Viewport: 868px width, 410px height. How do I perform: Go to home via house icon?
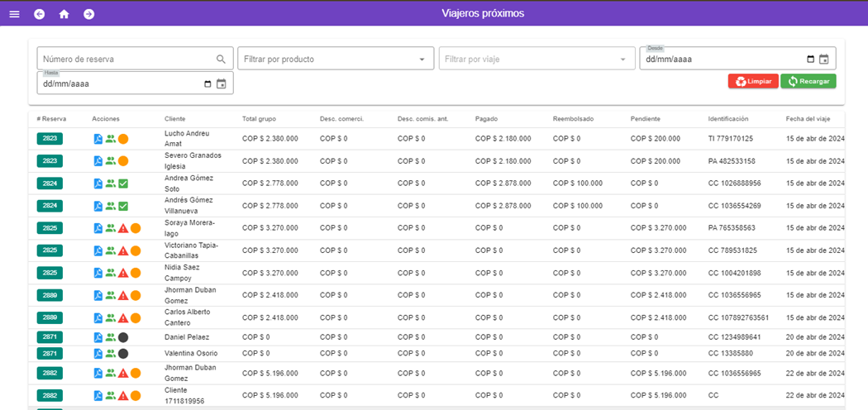(64, 14)
